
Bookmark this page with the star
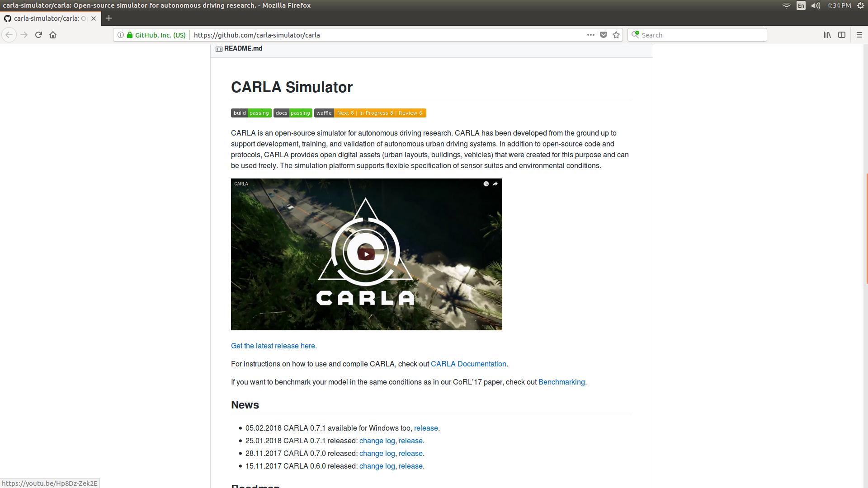[616, 35]
